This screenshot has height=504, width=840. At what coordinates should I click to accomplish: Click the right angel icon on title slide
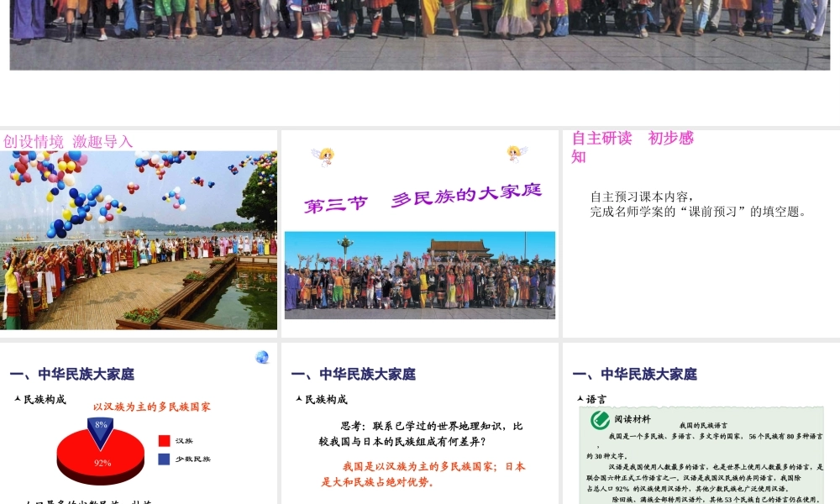[x=517, y=154]
